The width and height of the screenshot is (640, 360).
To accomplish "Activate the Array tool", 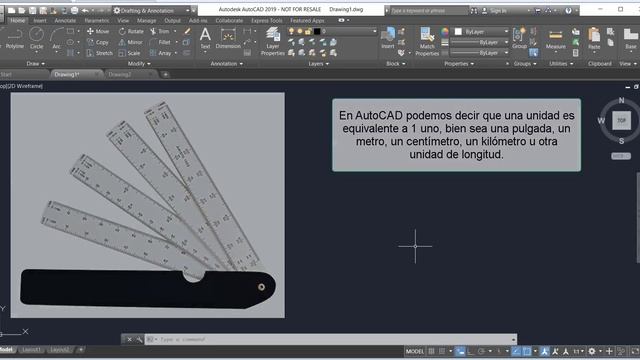I will pos(160,53).
